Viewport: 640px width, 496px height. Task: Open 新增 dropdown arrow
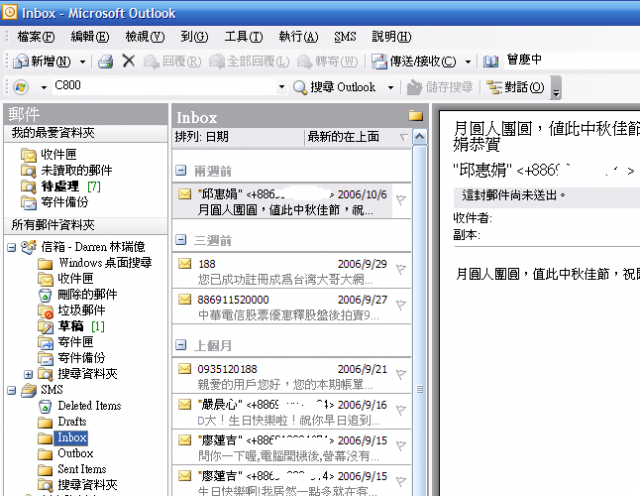click(82, 62)
